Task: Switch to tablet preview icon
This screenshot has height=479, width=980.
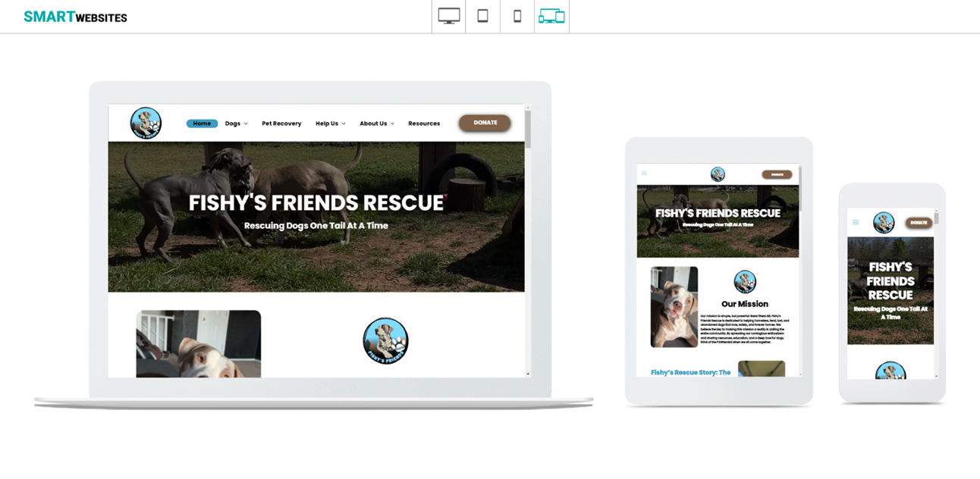Action: click(482, 16)
